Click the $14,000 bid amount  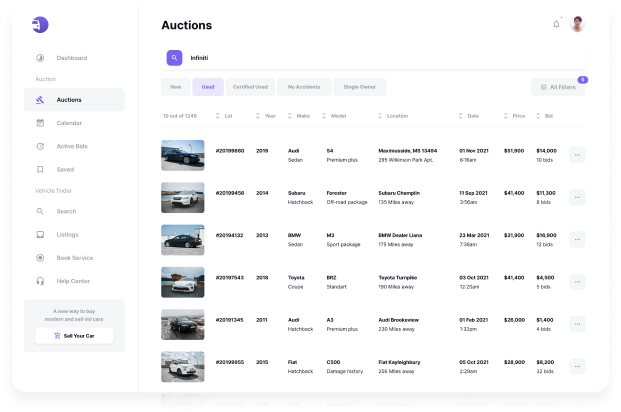point(547,151)
